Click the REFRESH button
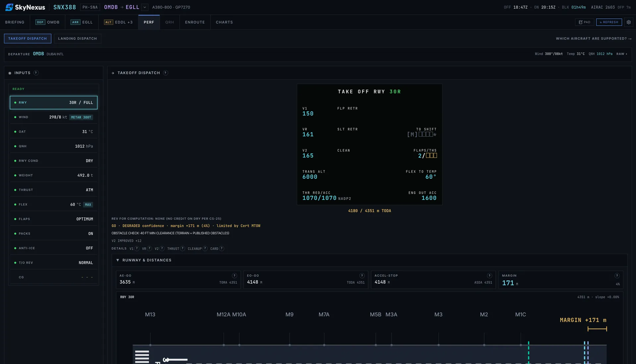This screenshot has height=364, width=636. [x=609, y=22]
